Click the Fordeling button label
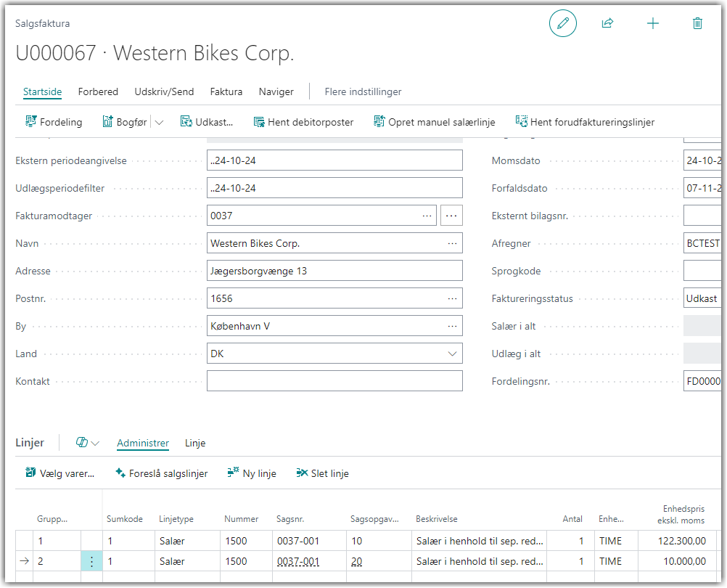Image resolution: width=727 pixels, height=588 pixels. [x=61, y=123]
